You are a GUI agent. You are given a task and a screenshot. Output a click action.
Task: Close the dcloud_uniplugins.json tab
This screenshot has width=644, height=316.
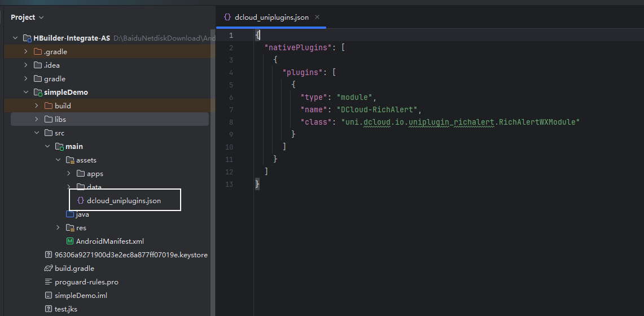tap(317, 17)
